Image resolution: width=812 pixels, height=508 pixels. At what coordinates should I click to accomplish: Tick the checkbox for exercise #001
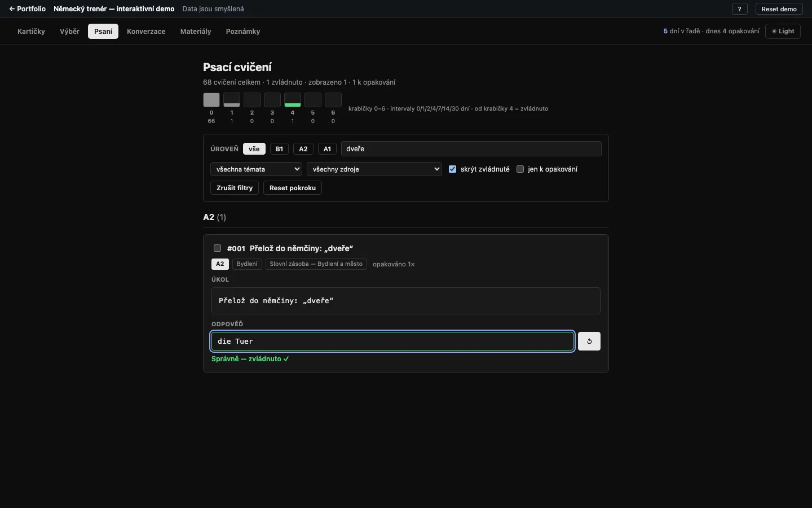[x=217, y=248]
